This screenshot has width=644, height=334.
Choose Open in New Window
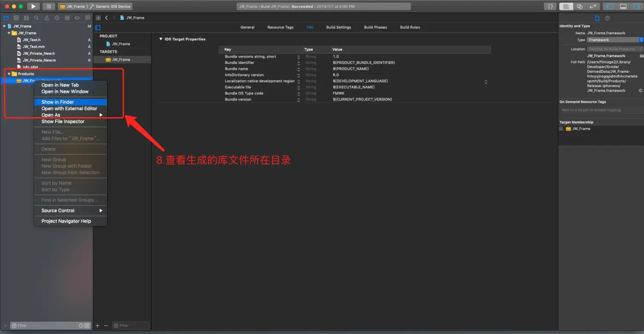click(70, 91)
